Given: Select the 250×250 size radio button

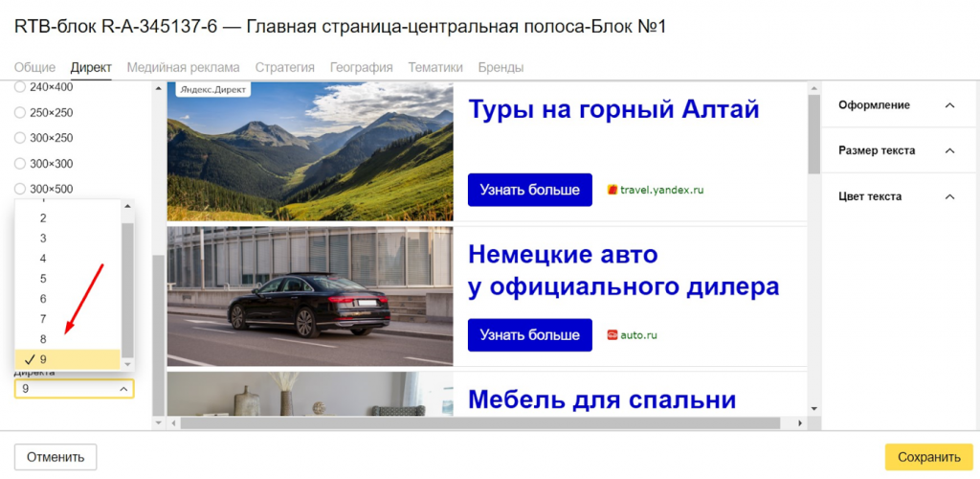Looking at the screenshot, I should [x=20, y=112].
